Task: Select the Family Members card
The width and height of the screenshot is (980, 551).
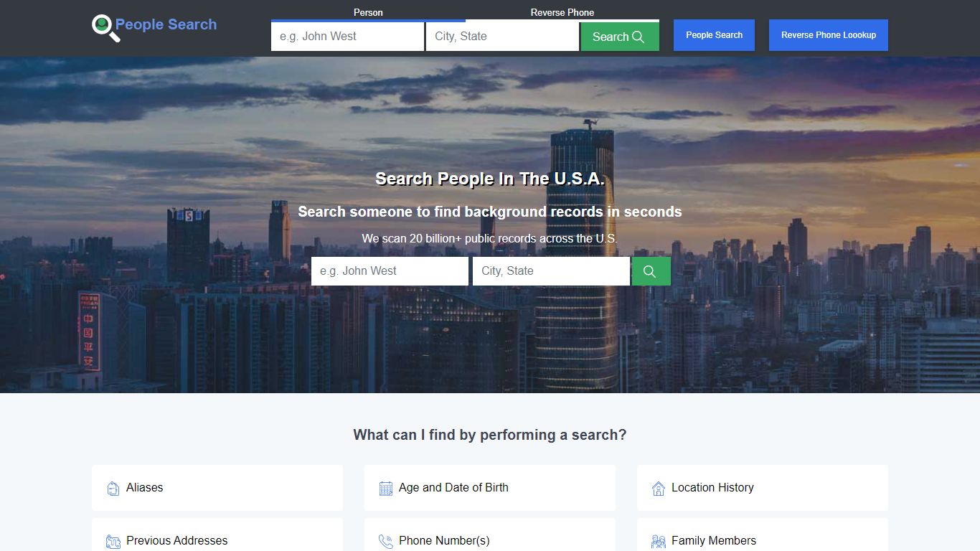Action: pyautogui.click(x=763, y=541)
